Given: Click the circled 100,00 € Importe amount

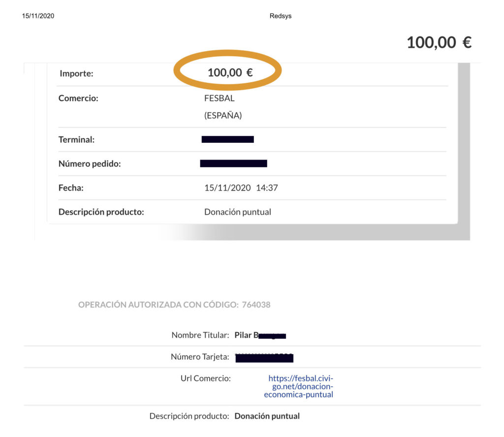Looking at the screenshot, I should pos(230,73).
